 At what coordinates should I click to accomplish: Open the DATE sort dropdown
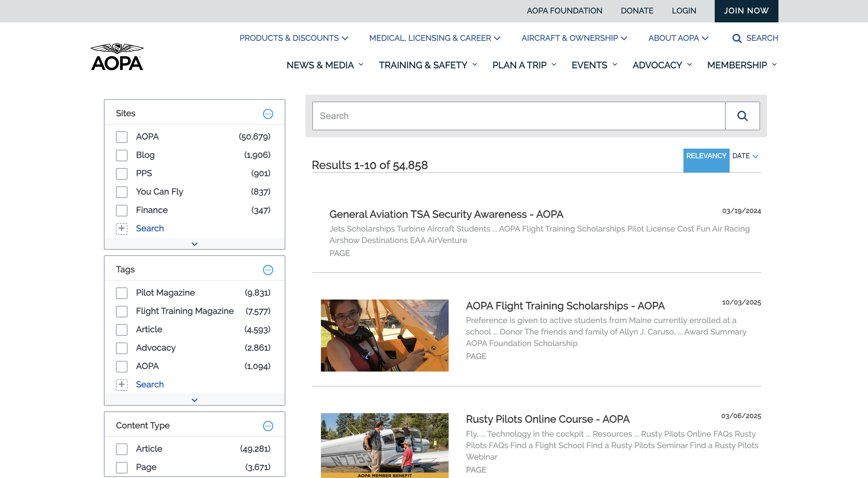point(745,156)
